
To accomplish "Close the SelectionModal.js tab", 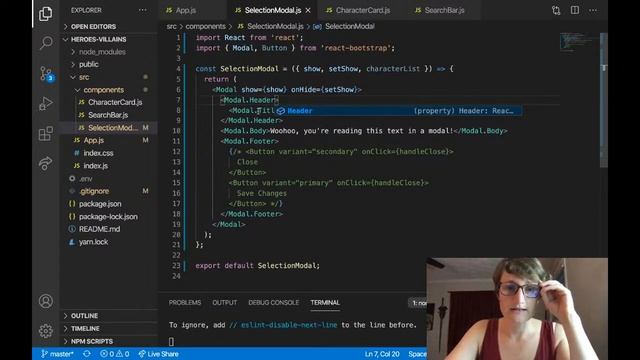I will point(308,10).
